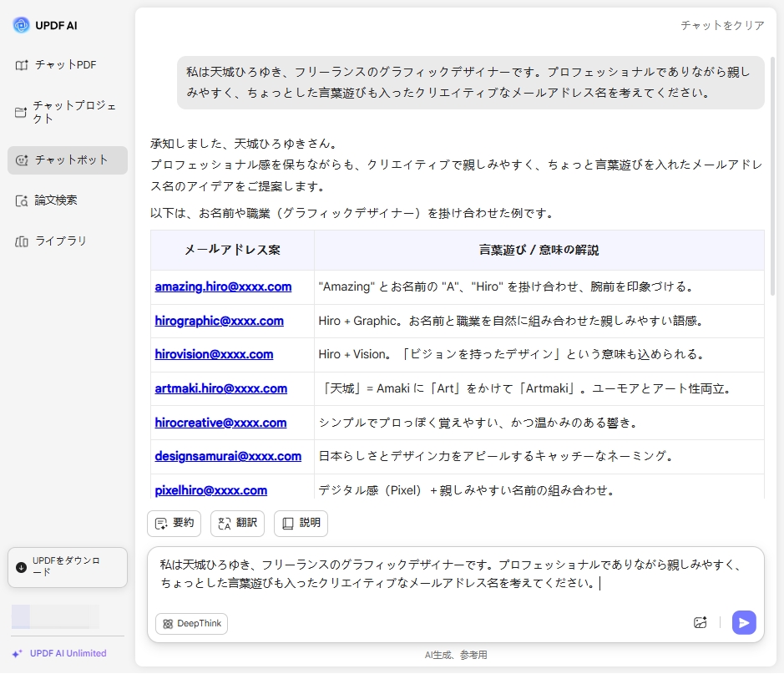Click the 翻訳 translate button
The image size is (784, 674).
pyautogui.click(x=237, y=524)
